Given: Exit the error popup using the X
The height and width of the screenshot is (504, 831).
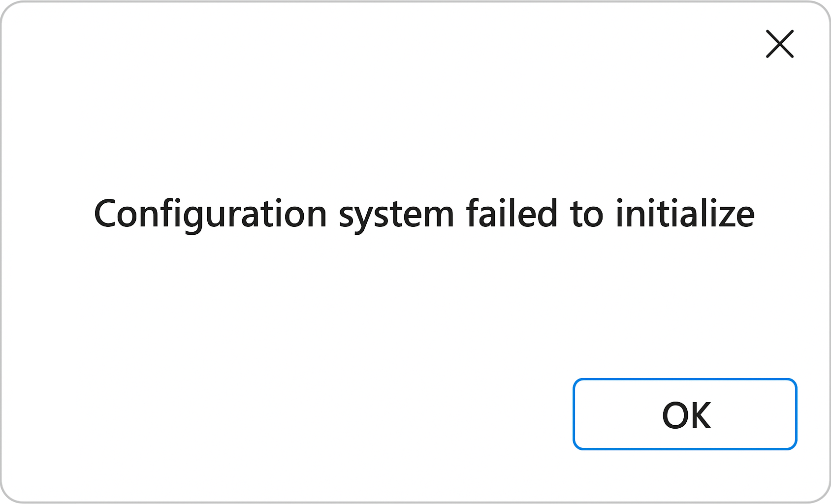Looking at the screenshot, I should [780, 44].
